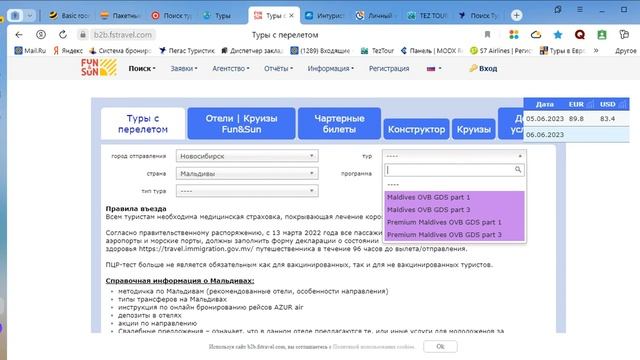Open the Yandex account circle icon

(x=41, y=35)
